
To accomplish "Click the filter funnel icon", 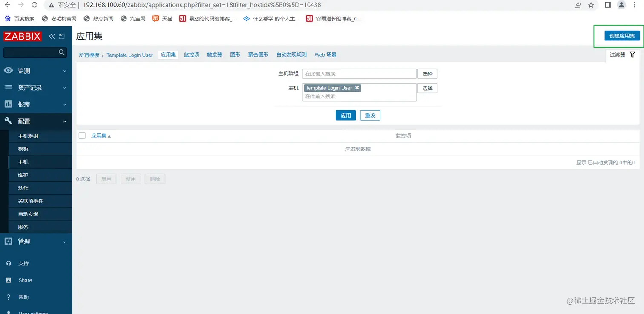I will 632,55.
